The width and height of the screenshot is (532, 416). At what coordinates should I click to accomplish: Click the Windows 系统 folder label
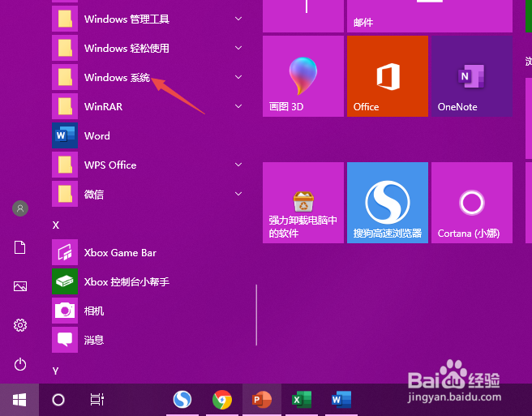(117, 77)
